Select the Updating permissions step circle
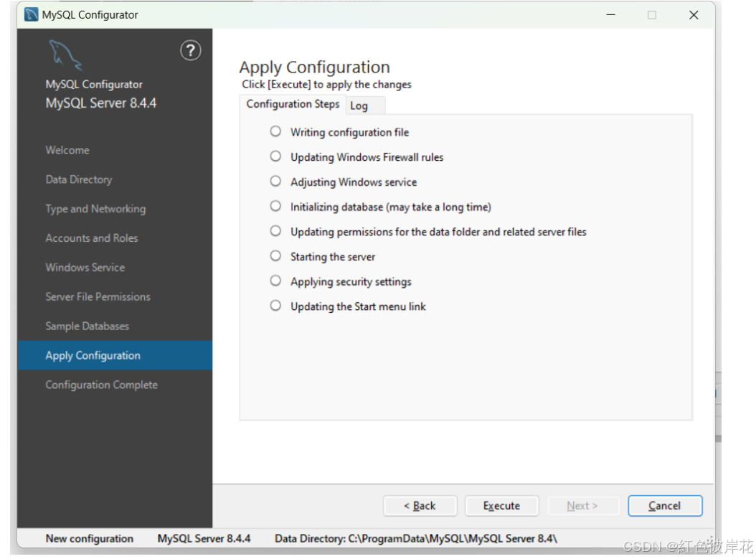The image size is (756, 559). pos(275,231)
